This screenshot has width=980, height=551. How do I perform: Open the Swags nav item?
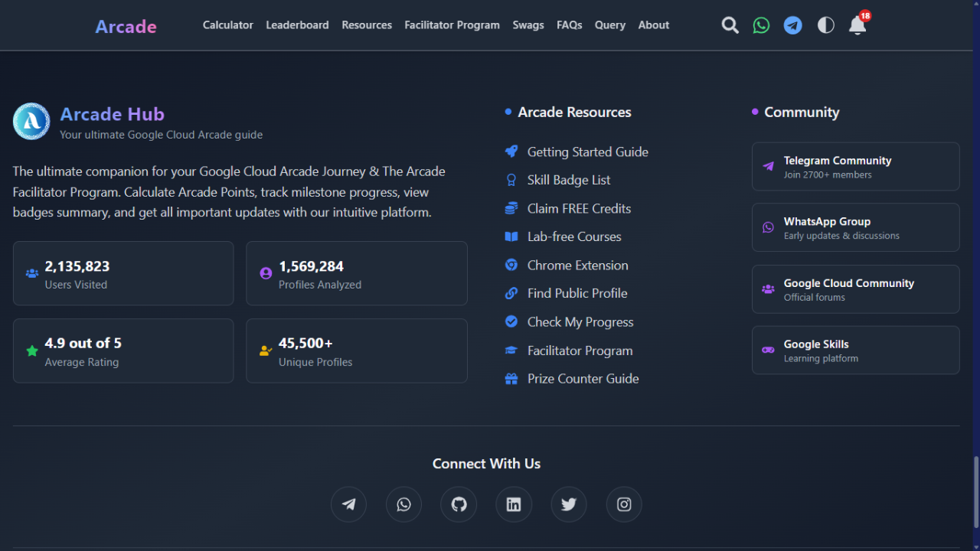528,25
